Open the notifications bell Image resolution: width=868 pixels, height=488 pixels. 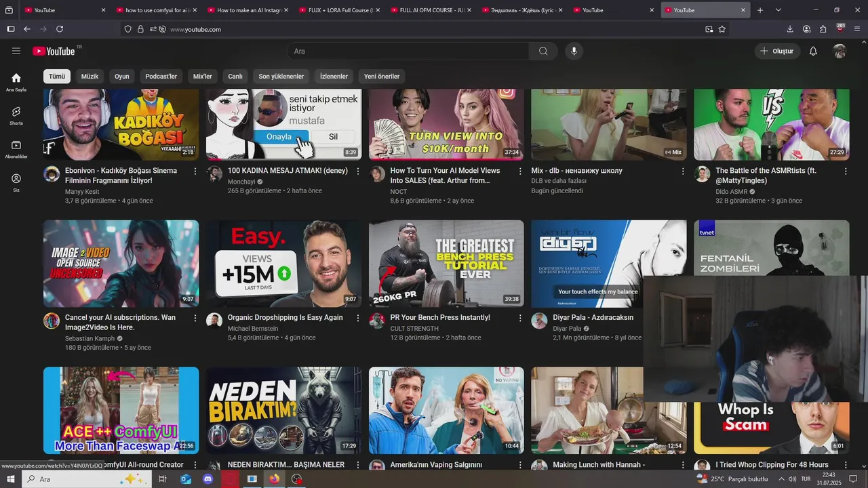(x=813, y=51)
